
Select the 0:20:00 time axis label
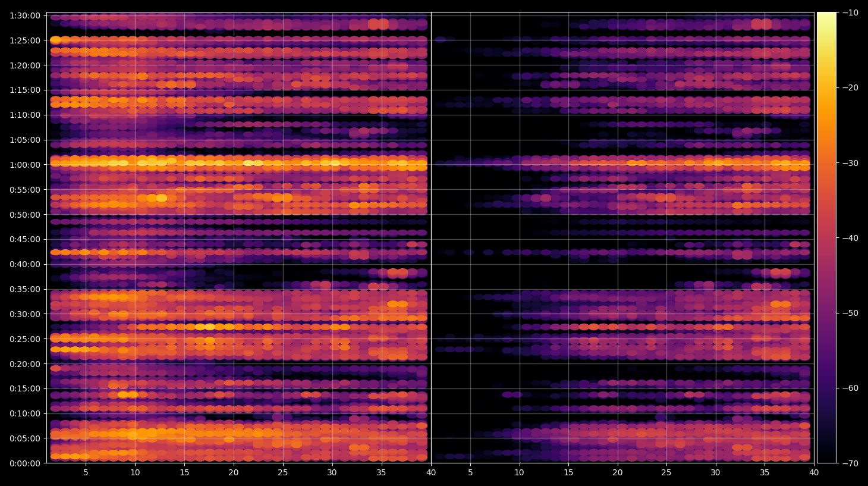click(x=25, y=364)
